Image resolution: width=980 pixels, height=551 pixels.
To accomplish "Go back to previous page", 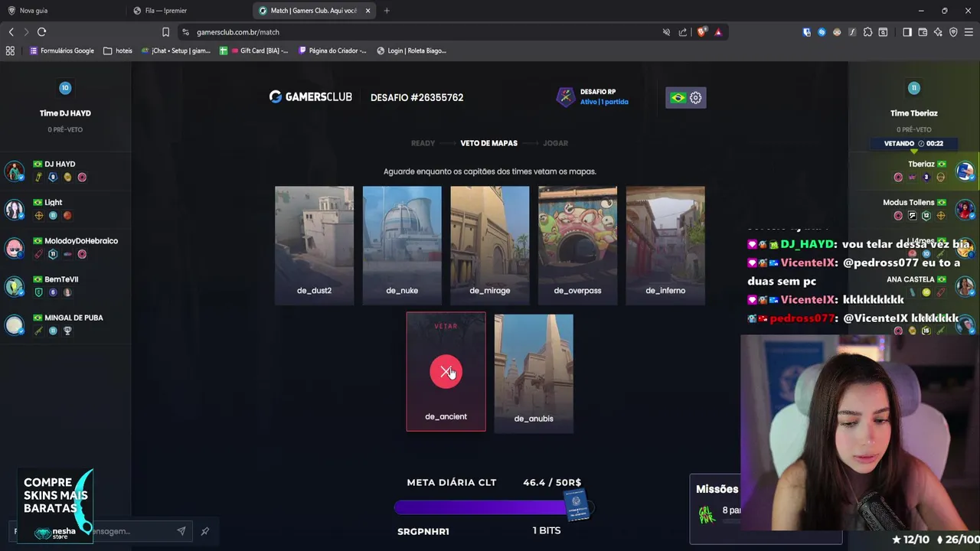I will (x=11, y=32).
